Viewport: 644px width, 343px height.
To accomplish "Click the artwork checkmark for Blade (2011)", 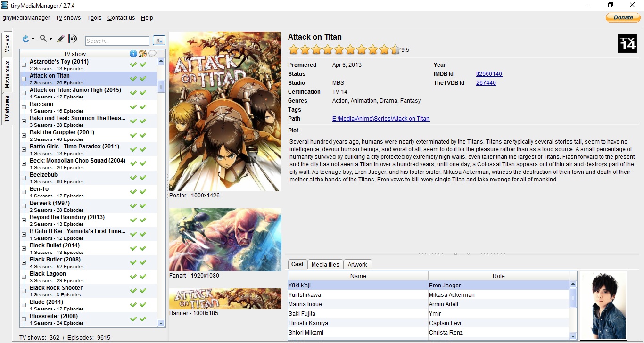I will (143, 305).
